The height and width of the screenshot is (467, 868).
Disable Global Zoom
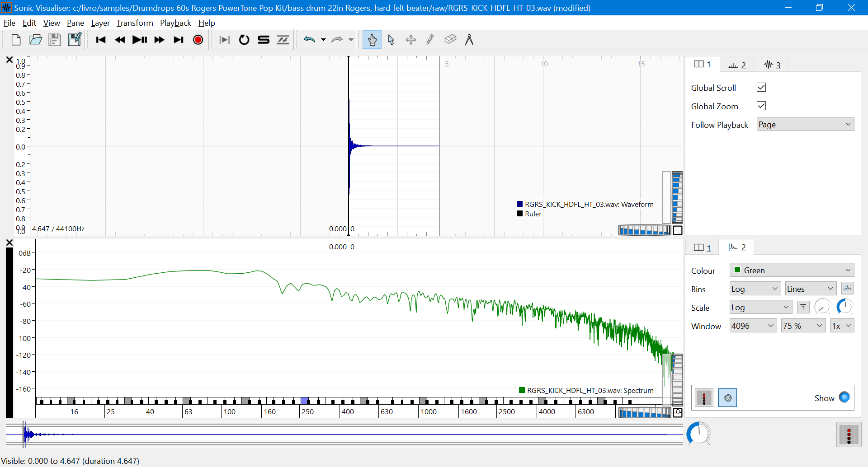761,106
